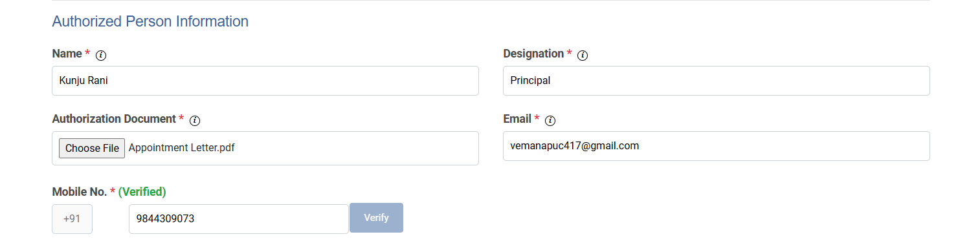
Task: Click the Email label text
Action: tap(518, 119)
